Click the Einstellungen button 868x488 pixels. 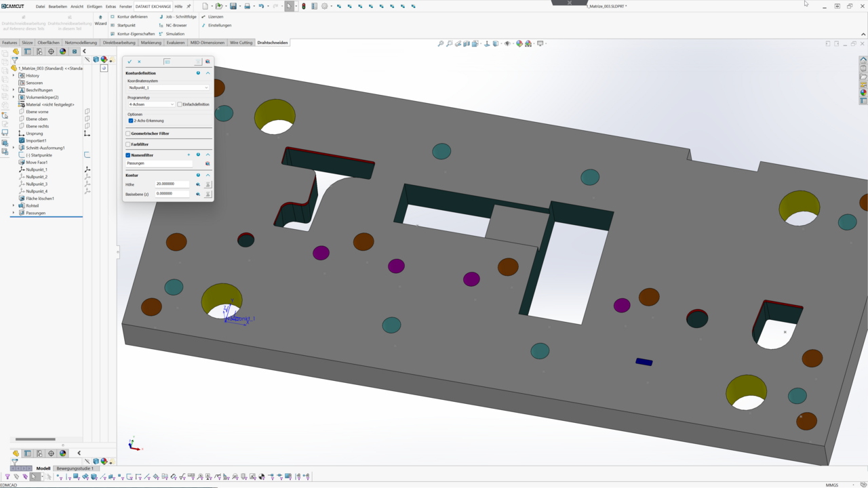coord(219,25)
